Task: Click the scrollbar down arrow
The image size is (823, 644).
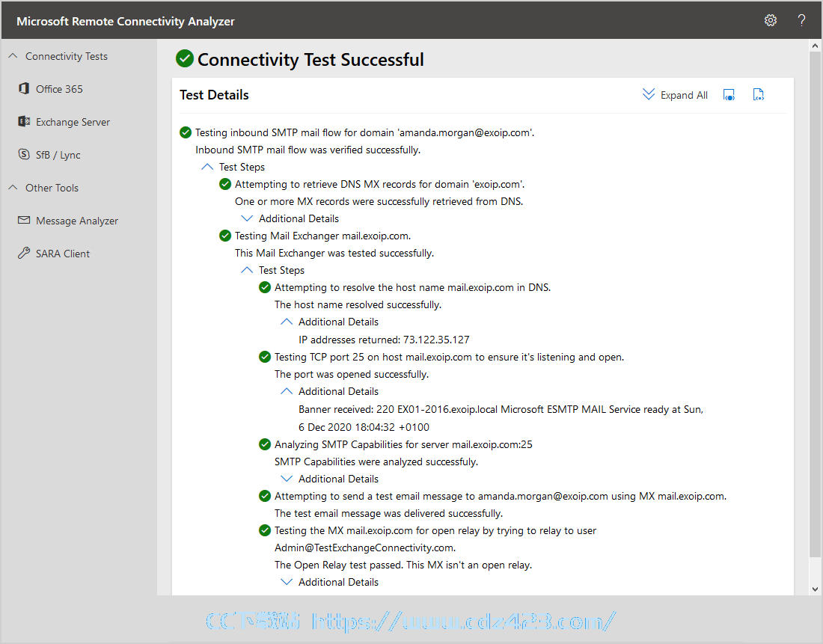Action: pyautogui.click(x=815, y=589)
